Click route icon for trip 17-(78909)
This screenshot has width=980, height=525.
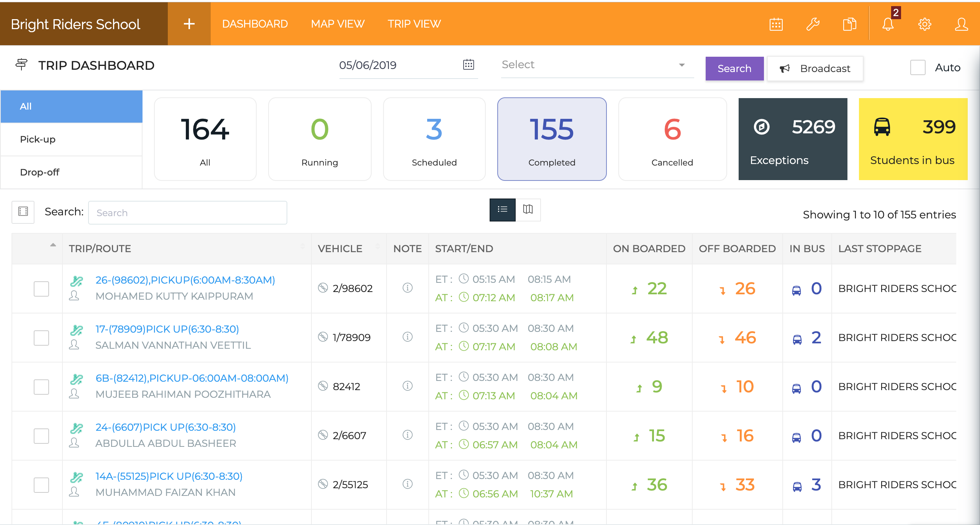(76, 330)
